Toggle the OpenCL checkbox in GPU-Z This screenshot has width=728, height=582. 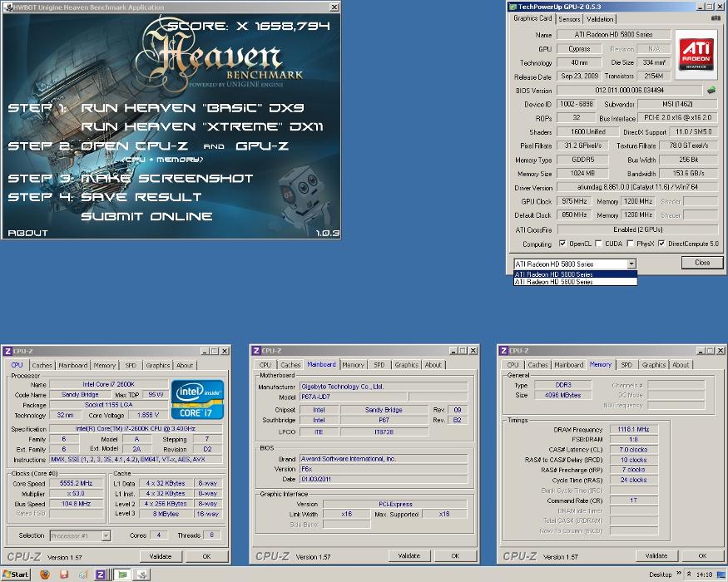(562, 244)
